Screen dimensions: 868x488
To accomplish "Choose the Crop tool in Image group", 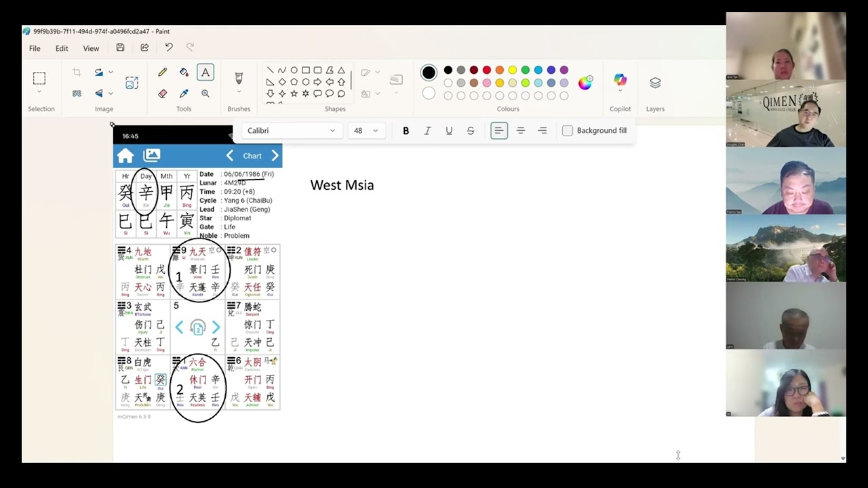I will pos(77,72).
